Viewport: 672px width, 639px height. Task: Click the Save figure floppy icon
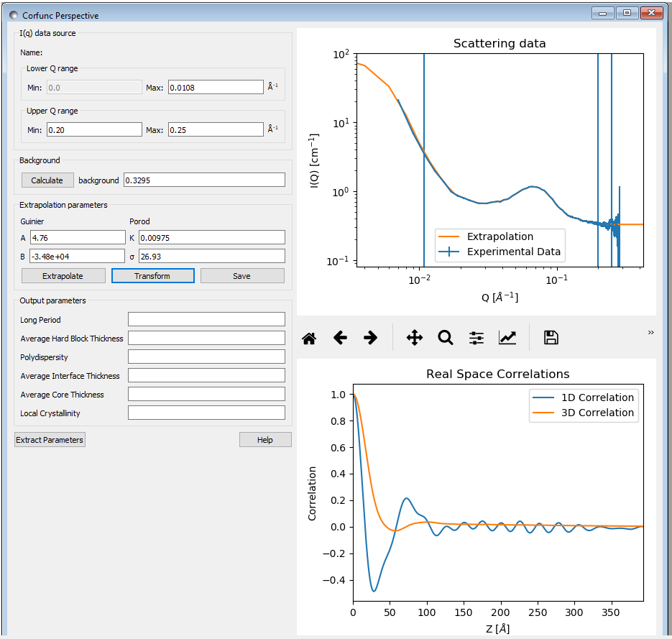(551, 338)
